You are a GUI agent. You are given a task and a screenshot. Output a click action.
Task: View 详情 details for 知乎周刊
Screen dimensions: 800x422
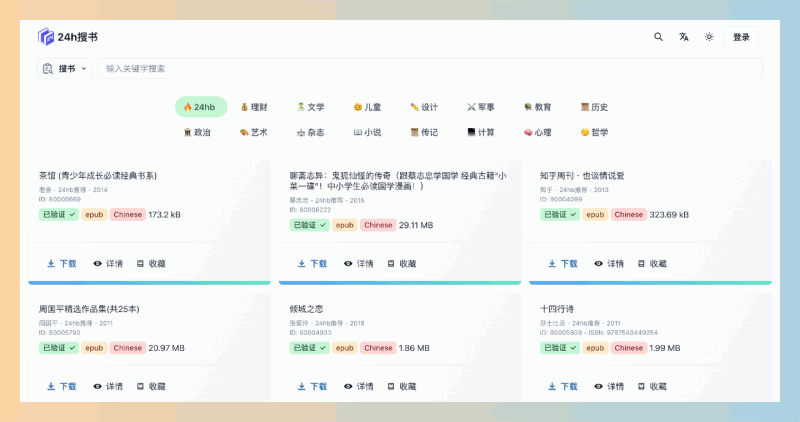click(609, 264)
